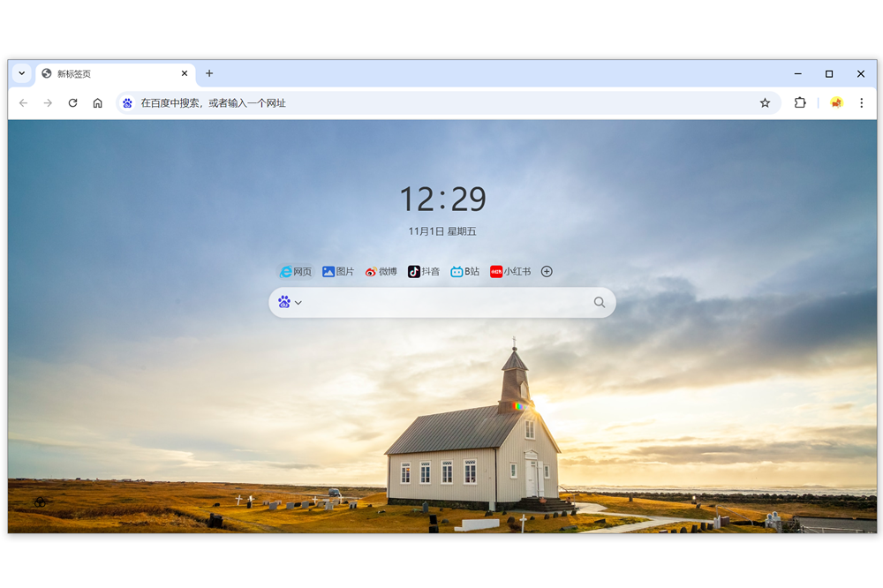Screen dimensions: 883x588
Task: Focus the address bar
Action: pos(441,103)
